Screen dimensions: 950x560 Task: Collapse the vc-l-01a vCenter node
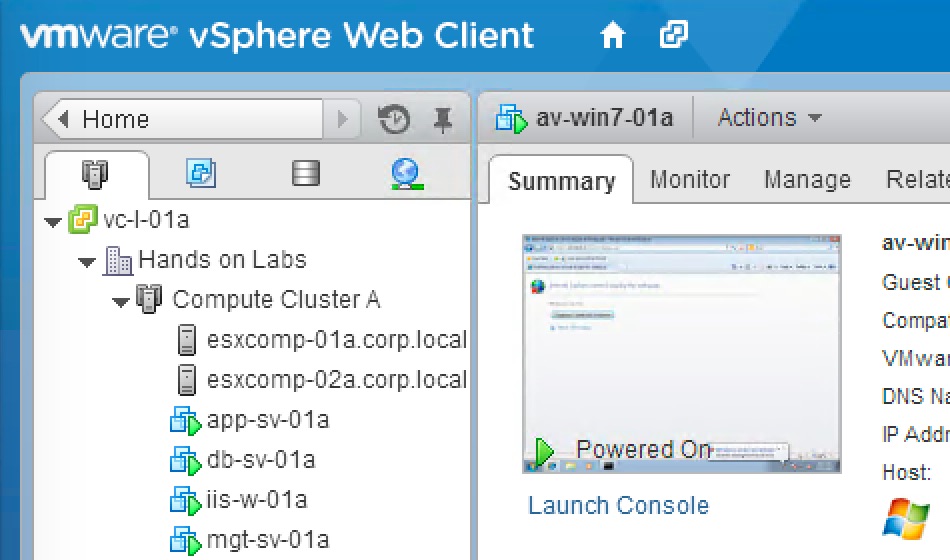coord(53,222)
